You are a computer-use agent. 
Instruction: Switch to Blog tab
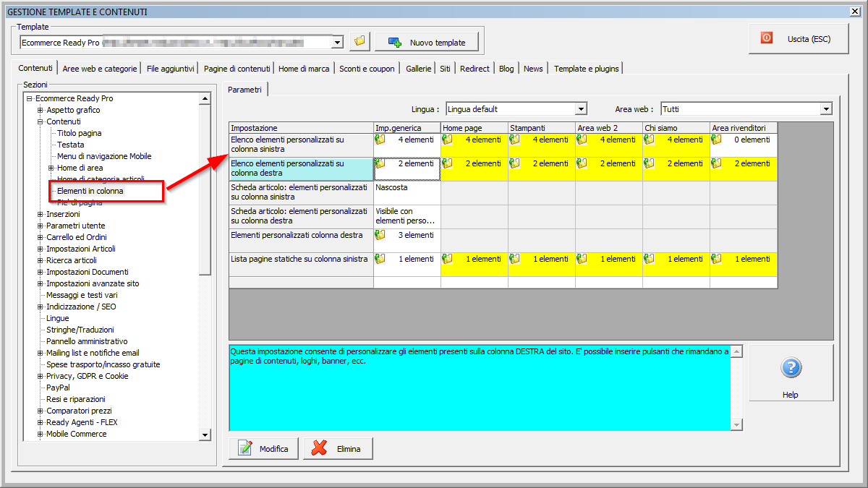[506, 69]
